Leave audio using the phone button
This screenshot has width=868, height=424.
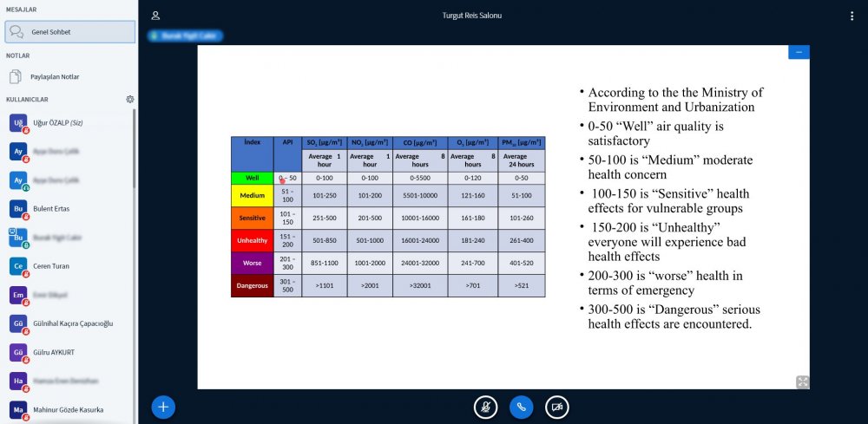521,407
